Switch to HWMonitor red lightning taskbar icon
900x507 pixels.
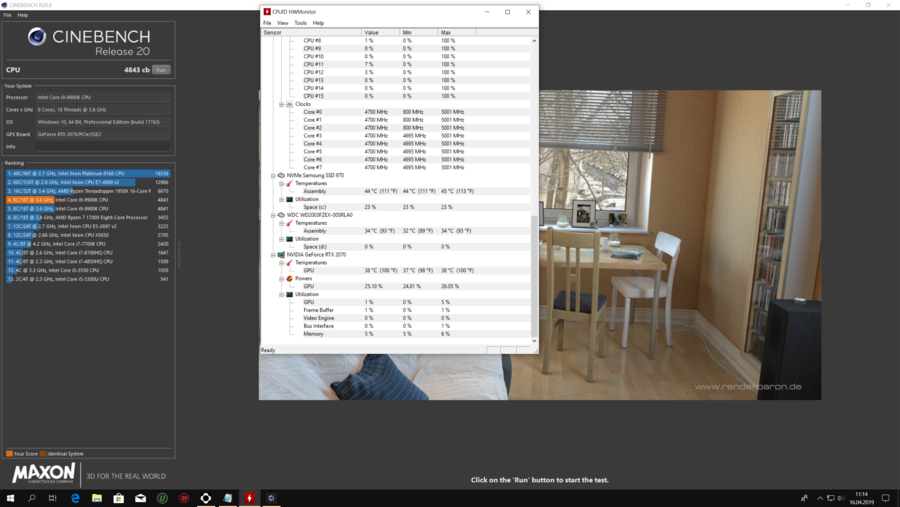pos(249,498)
